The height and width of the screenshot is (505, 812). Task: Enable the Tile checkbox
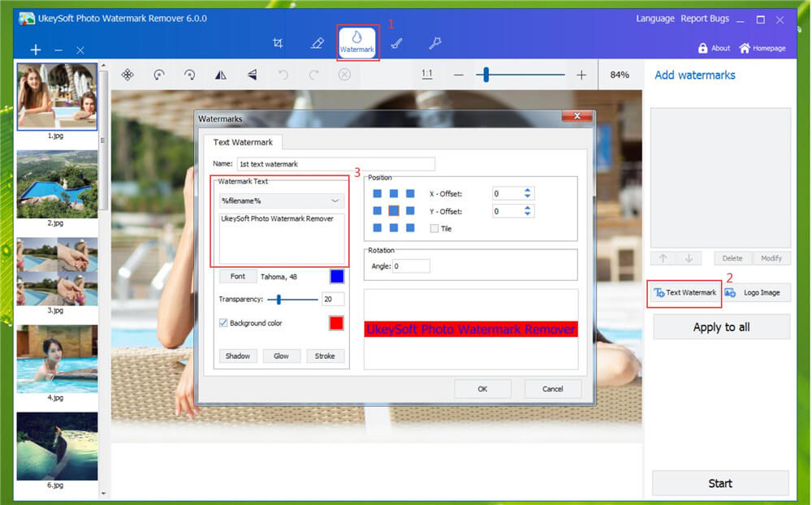click(x=434, y=229)
